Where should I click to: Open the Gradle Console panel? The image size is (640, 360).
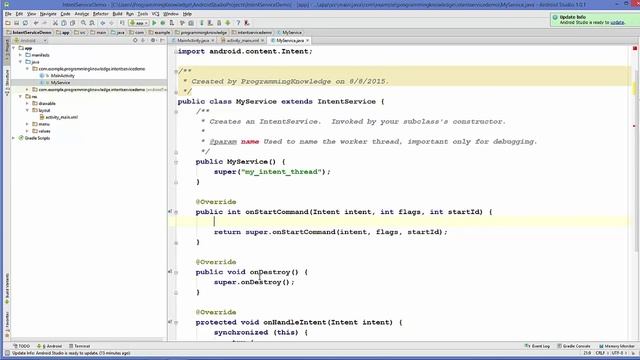(574, 346)
